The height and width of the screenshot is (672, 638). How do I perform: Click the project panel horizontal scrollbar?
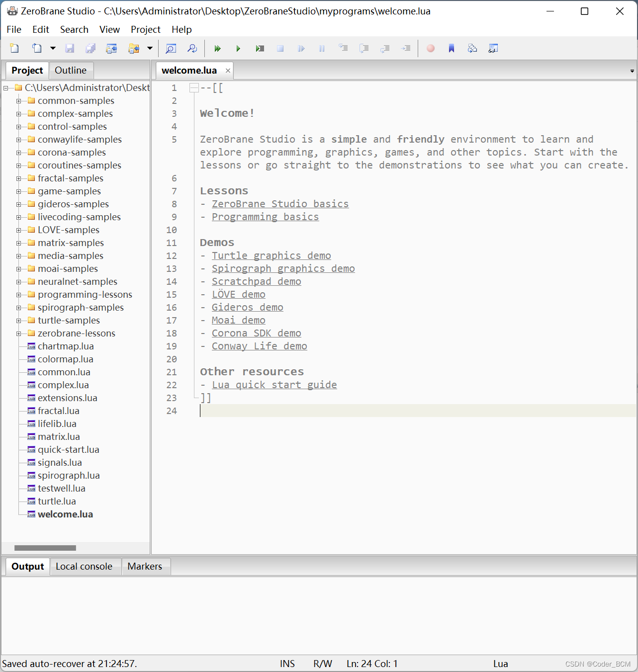pyautogui.click(x=45, y=548)
